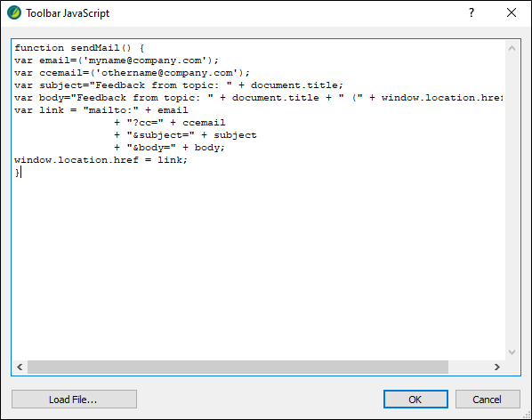Confirm the script with OK
Viewport: 532px width, 420px height.
pos(415,400)
